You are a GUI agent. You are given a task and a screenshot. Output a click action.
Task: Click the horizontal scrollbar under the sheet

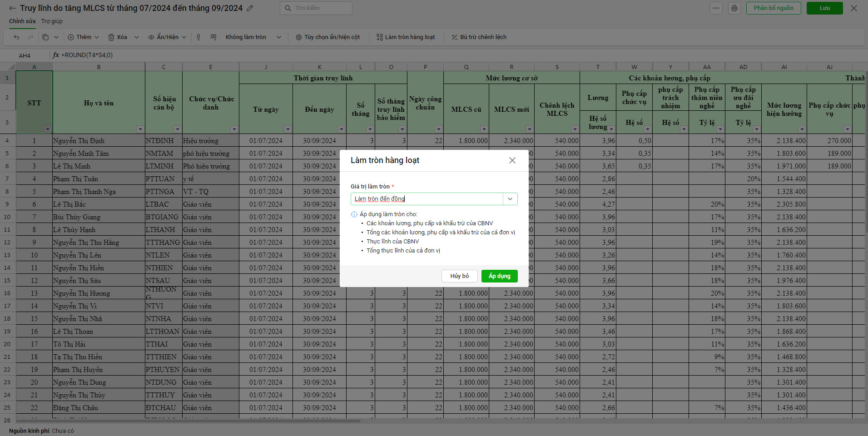click(x=188, y=421)
